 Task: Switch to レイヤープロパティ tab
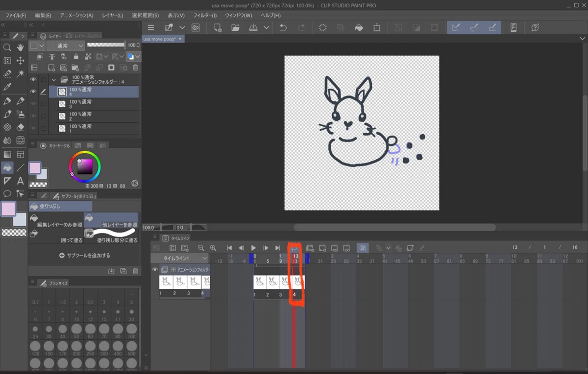(85, 35)
